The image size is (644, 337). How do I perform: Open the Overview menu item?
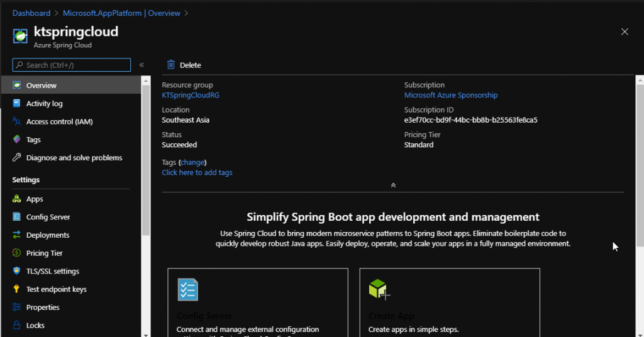pyautogui.click(x=42, y=86)
